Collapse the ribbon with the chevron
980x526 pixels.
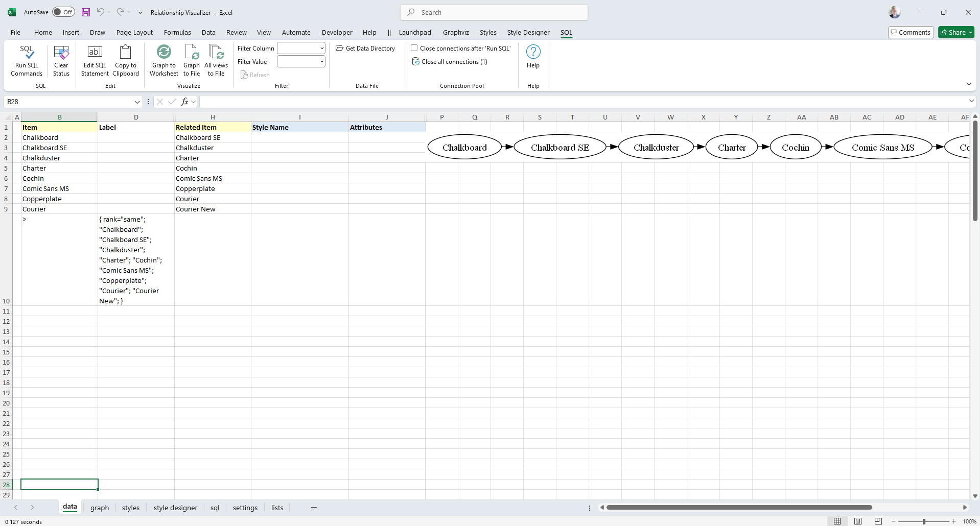coord(969,84)
